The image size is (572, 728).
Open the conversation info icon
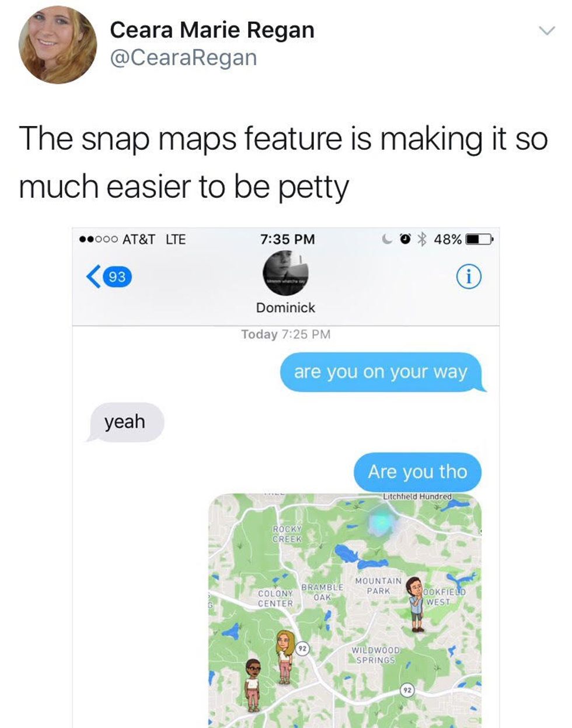pyautogui.click(x=469, y=276)
